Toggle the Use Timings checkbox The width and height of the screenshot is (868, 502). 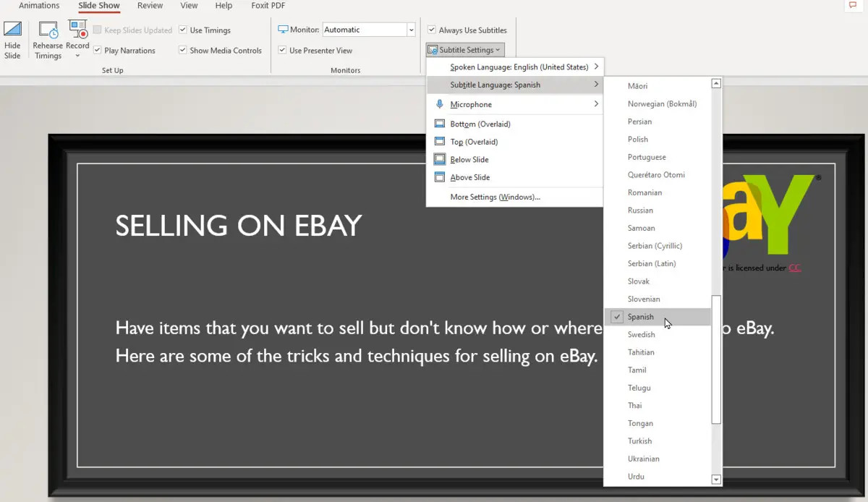[x=183, y=30]
